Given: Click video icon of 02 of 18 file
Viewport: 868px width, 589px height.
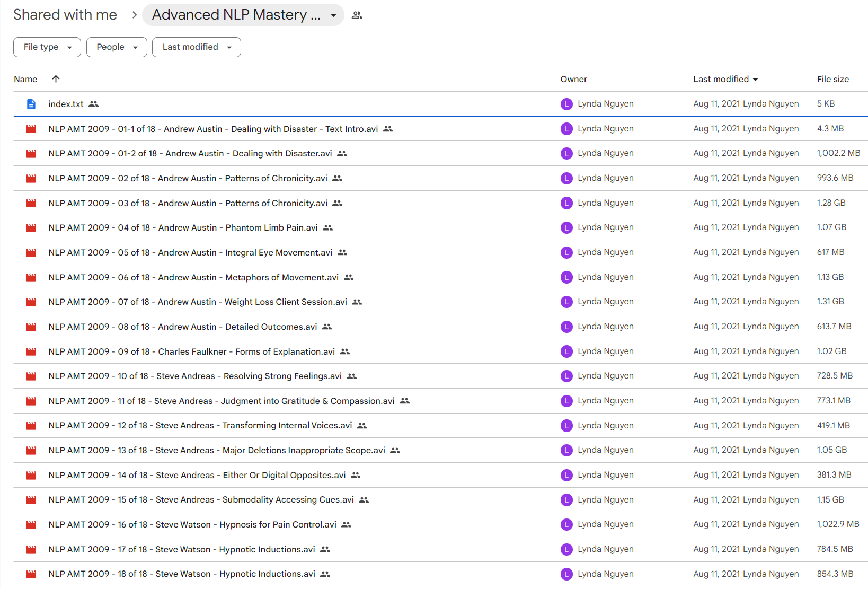Looking at the screenshot, I should 31,179.
